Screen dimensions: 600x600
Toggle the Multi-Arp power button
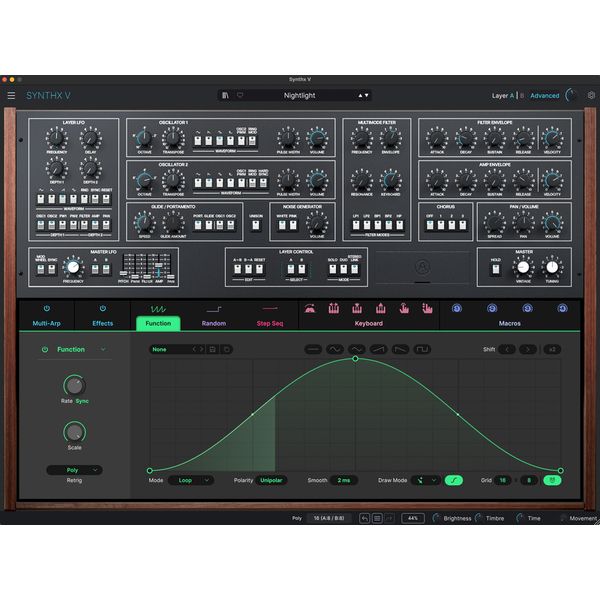(x=47, y=308)
